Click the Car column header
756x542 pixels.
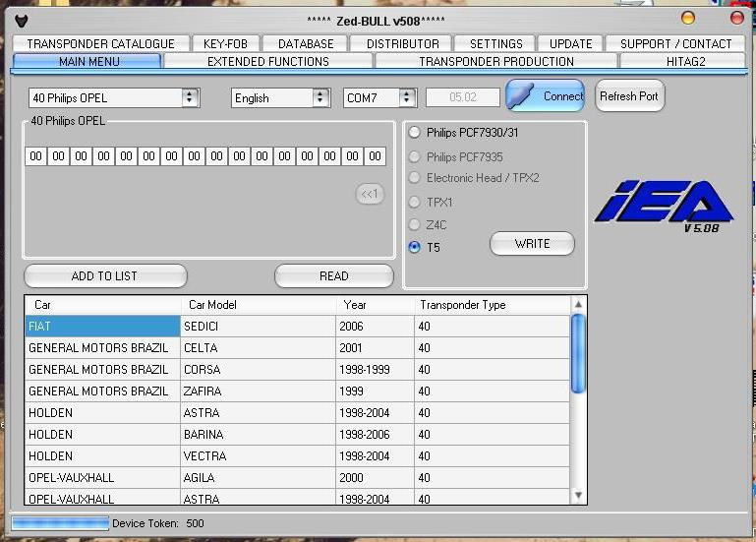click(102, 305)
